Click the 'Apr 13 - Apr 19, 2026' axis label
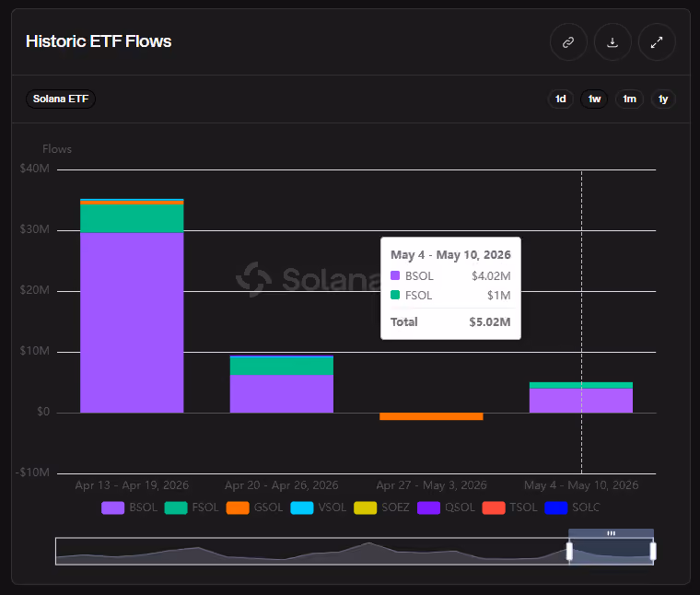Viewport: 700px width, 595px height. 132,485
